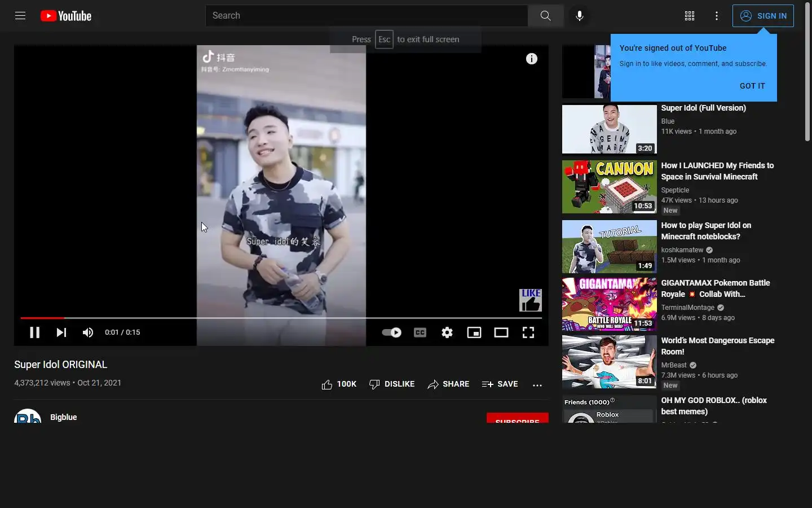This screenshot has height=508, width=812.
Task: Open the OH MY GOD ROBLOX video title
Action: (714, 406)
